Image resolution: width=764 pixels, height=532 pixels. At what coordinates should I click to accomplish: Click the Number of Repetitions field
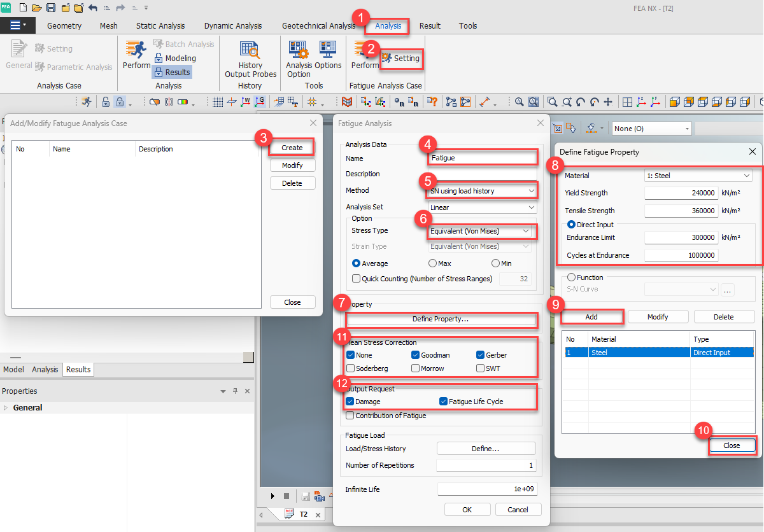486,466
